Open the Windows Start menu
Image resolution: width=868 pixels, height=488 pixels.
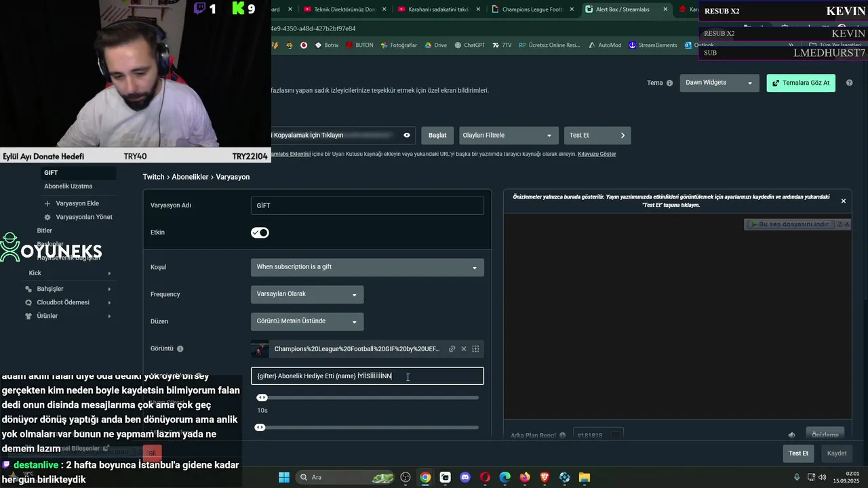pyautogui.click(x=284, y=477)
